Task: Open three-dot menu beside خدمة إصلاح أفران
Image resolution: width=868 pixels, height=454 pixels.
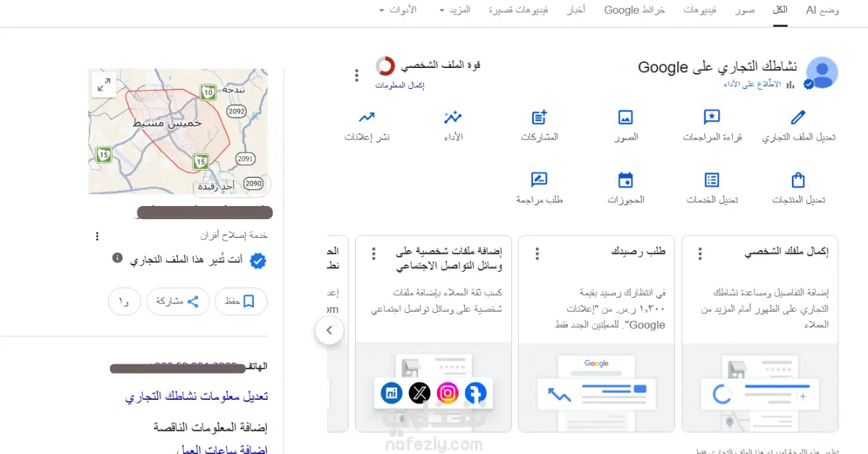Action: [x=97, y=236]
